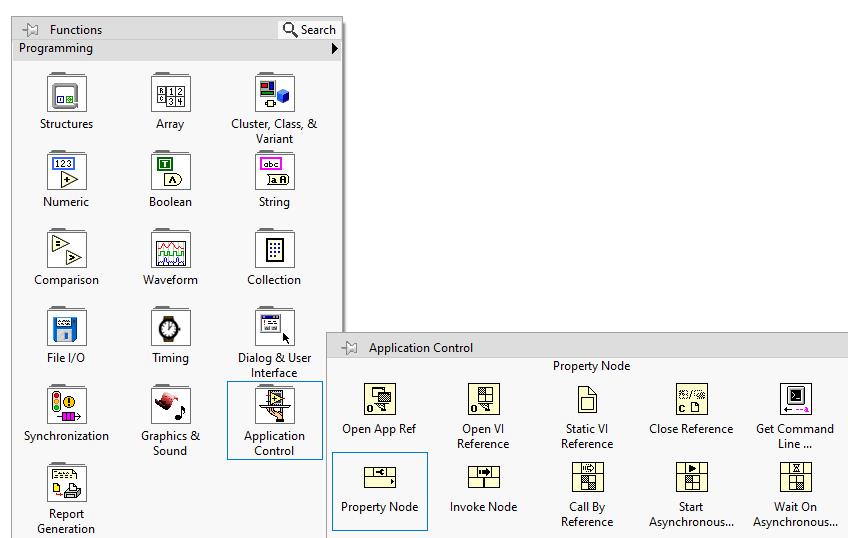Open the Collection palette
848x538 pixels.
274,249
